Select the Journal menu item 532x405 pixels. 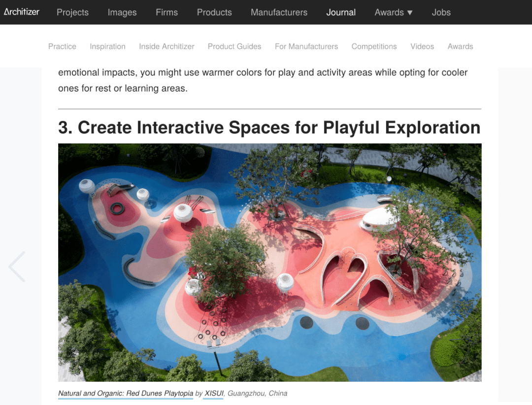[341, 12]
